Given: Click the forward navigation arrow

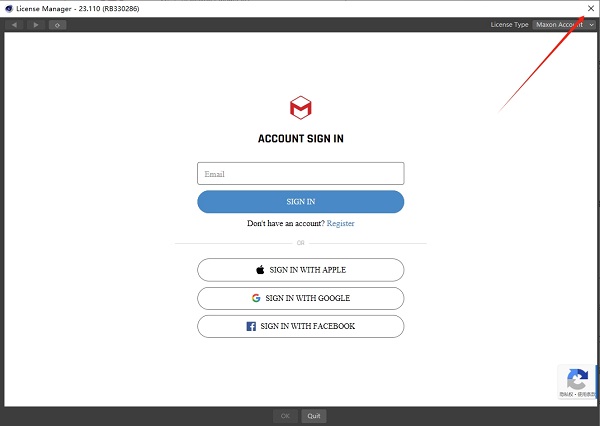Looking at the screenshot, I should coord(36,25).
